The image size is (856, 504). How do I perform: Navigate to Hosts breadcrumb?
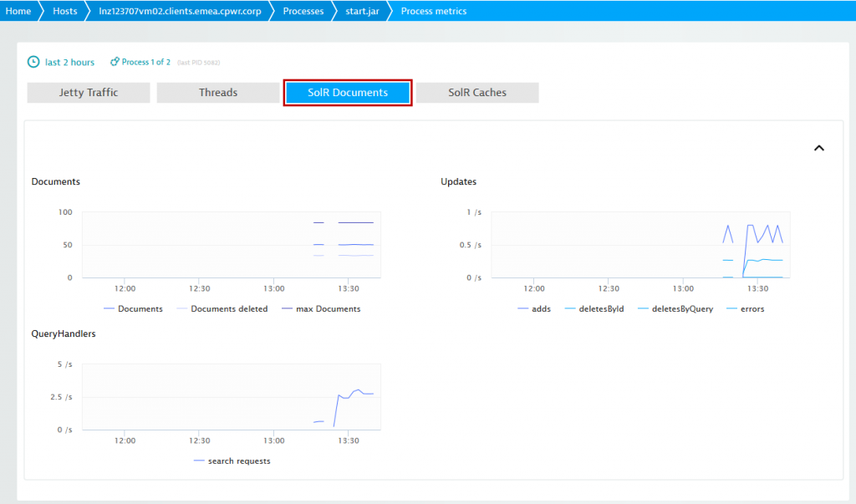point(65,11)
